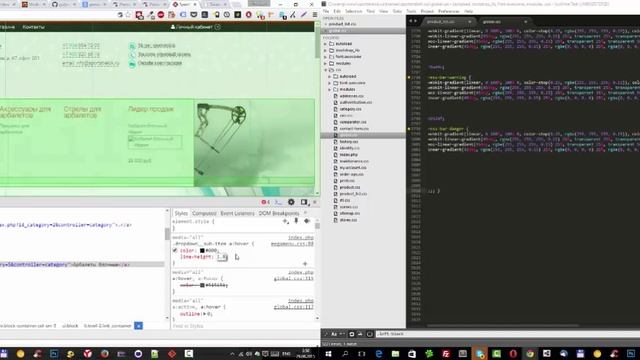Click crossbow product image on webpage
The width and height of the screenshot is (640, 360).
tap(253, 142)
